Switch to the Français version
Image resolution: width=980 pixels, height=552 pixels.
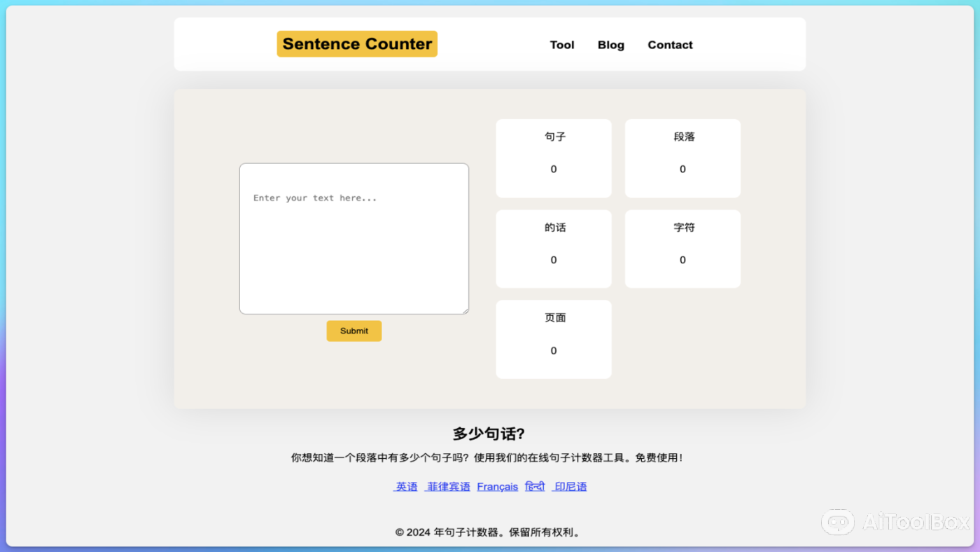497,486
